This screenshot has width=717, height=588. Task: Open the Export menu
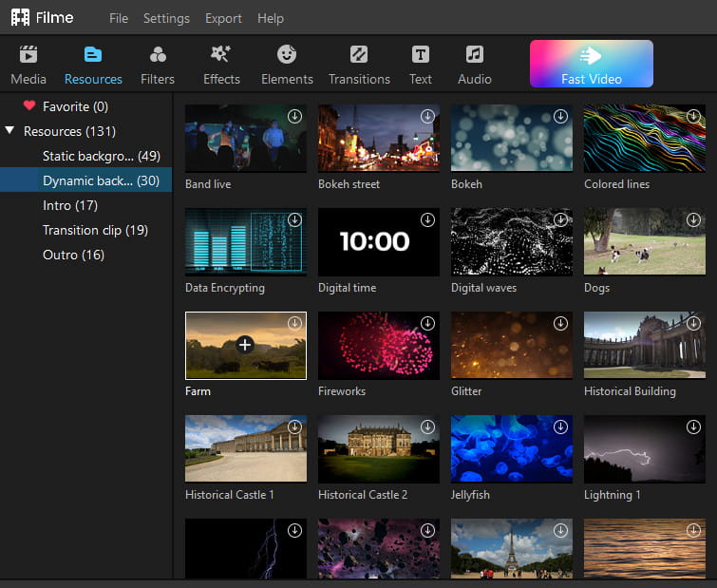tap(223, 18)
